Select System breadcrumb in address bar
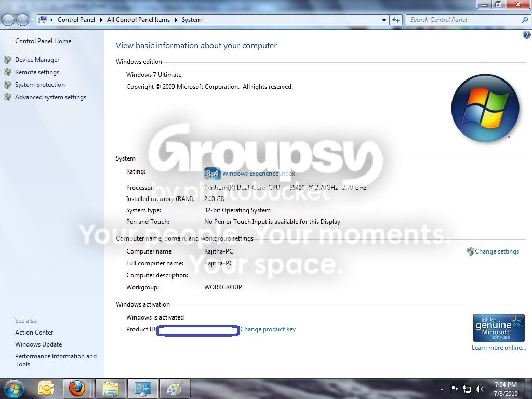532x399 pixels. [191, 20]
